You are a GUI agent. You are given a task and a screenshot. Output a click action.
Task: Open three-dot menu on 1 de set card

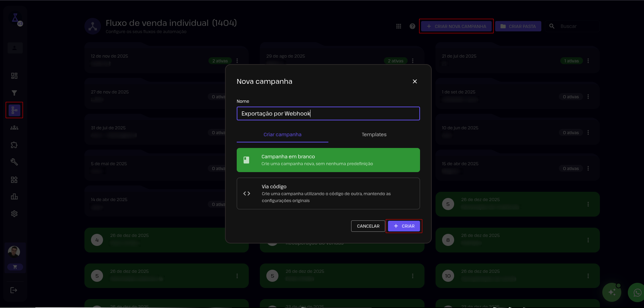588,97
